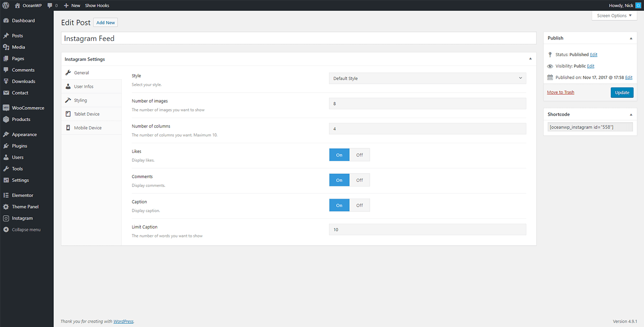Click the calendar icon beside Published on

[x=550, y=77]
